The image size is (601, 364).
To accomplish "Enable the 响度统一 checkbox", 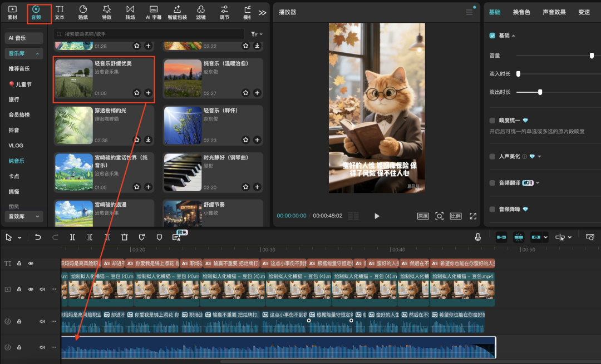I will 492,121.
